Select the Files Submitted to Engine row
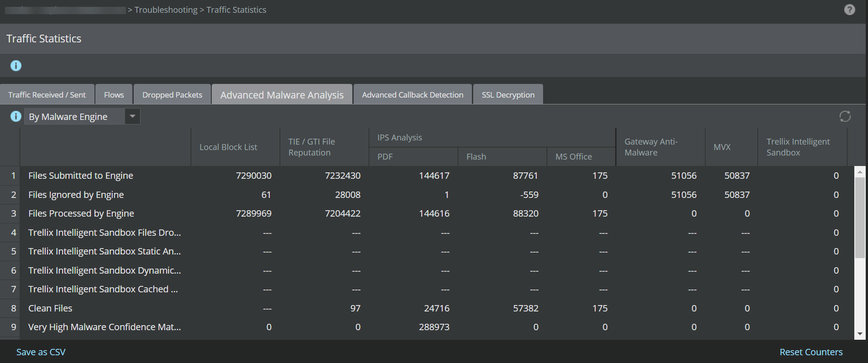This screenshot has height=363, width=868. point(427,176)
